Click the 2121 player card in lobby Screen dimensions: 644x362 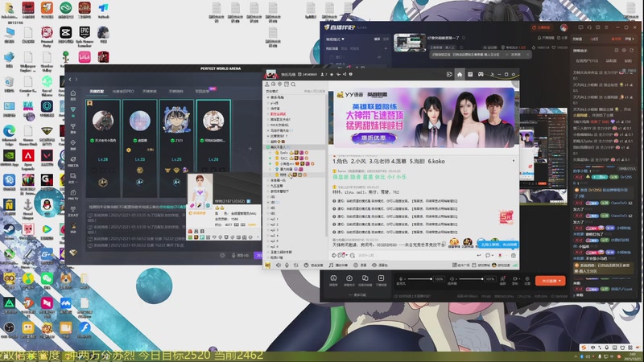point(176,148)
